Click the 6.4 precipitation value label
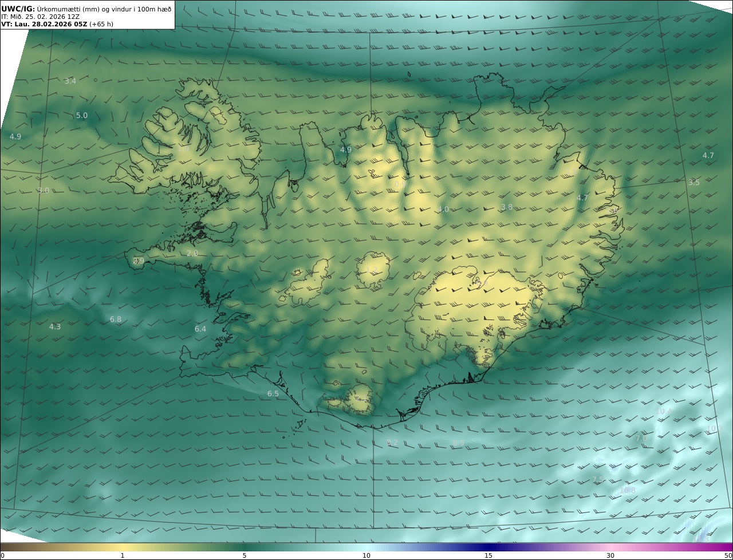This screenshot has height=560, width=733. pyautogui.click(x=200, y=329)
